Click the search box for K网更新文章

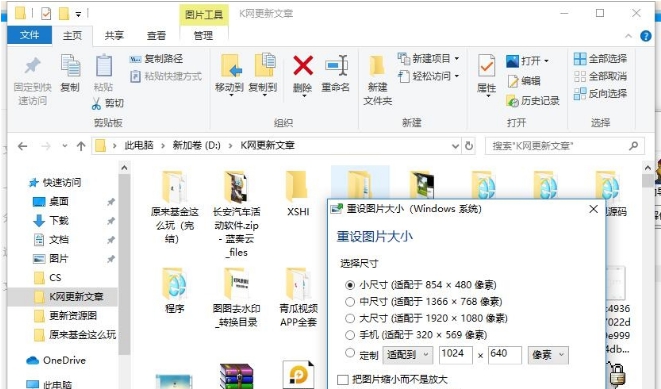pyautogui.click(x=565, y=146)
